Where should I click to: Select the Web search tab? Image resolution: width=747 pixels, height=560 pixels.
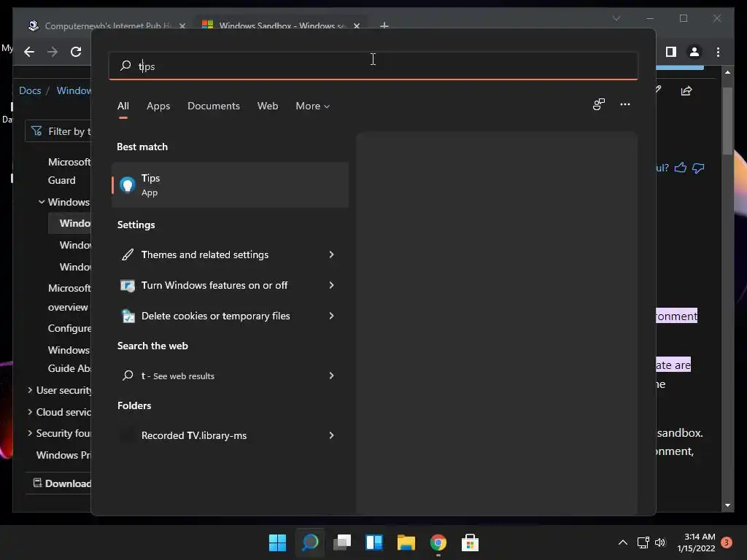[x=268, y=106]
